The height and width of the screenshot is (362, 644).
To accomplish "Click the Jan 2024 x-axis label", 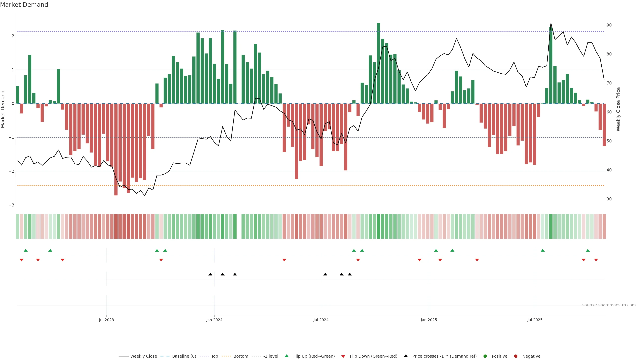I will coord(214,320).
